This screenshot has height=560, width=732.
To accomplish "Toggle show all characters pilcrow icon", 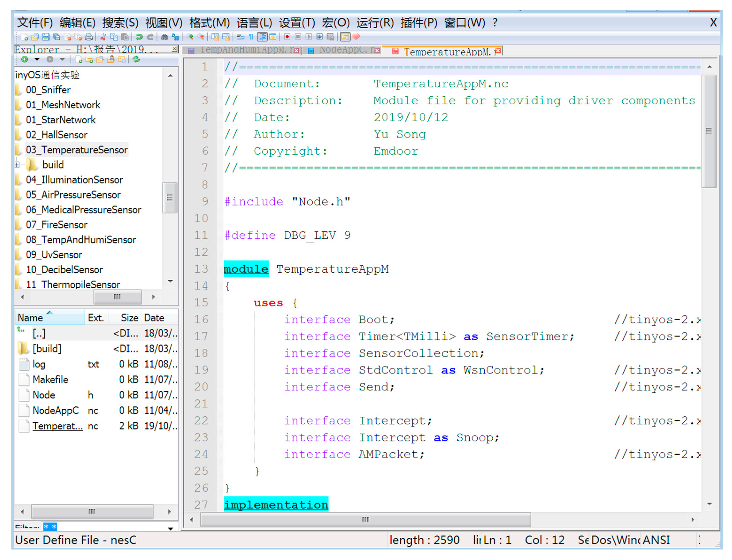I will 251,37.
